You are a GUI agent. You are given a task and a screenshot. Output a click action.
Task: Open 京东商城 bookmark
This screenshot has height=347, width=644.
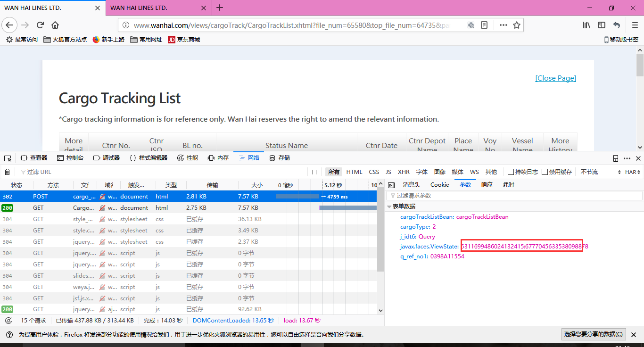(x=184, y=40)
